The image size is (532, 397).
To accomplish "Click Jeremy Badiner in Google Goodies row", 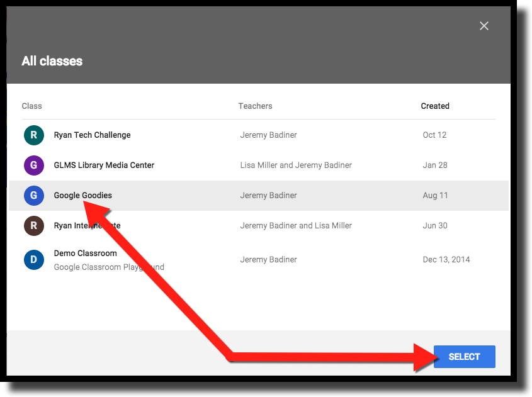I will click(x=268, y=195).
